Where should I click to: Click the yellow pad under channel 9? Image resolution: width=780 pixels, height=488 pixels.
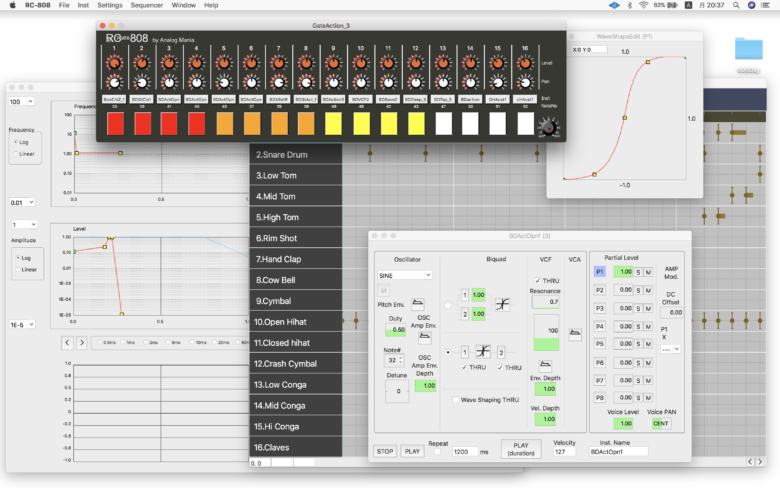pos(333,123)
